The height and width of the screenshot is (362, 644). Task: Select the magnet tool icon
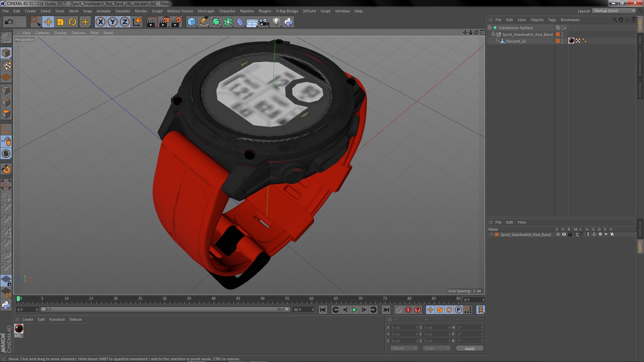(6, 169)
